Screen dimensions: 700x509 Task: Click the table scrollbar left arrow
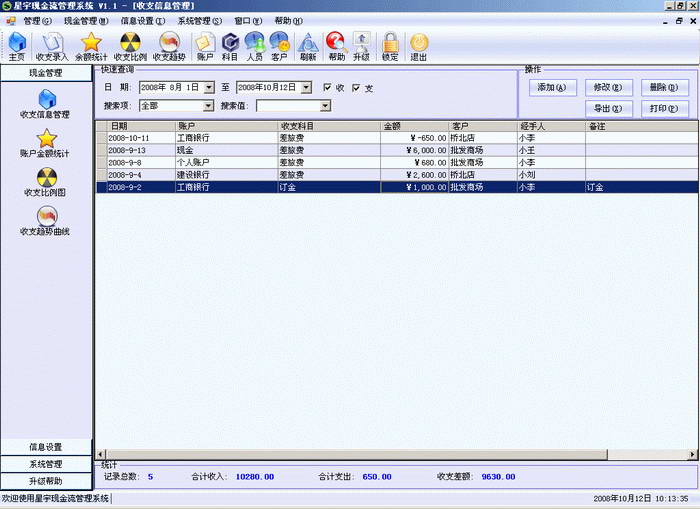pyautogui.click(x=101, y=455)
